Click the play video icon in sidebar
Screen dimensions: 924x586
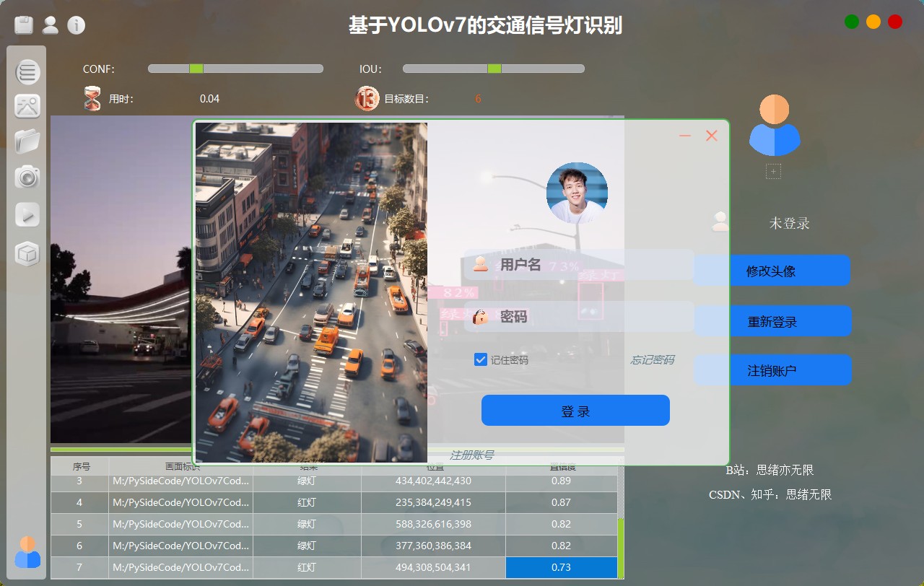click(27, 214)
